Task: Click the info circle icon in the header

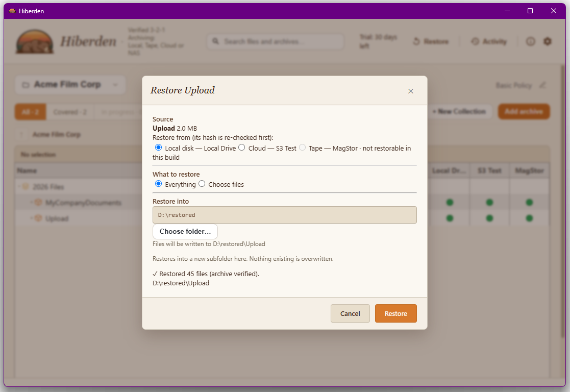Action: point(530,41)
